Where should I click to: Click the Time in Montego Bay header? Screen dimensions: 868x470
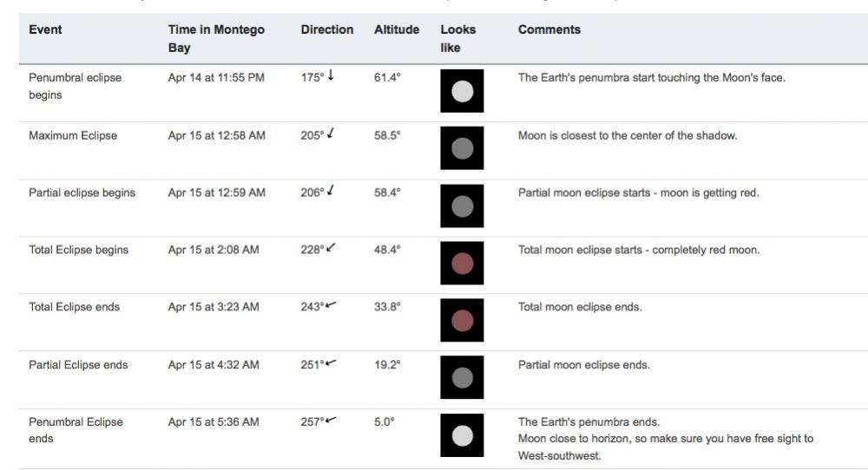tap(216, 38)
